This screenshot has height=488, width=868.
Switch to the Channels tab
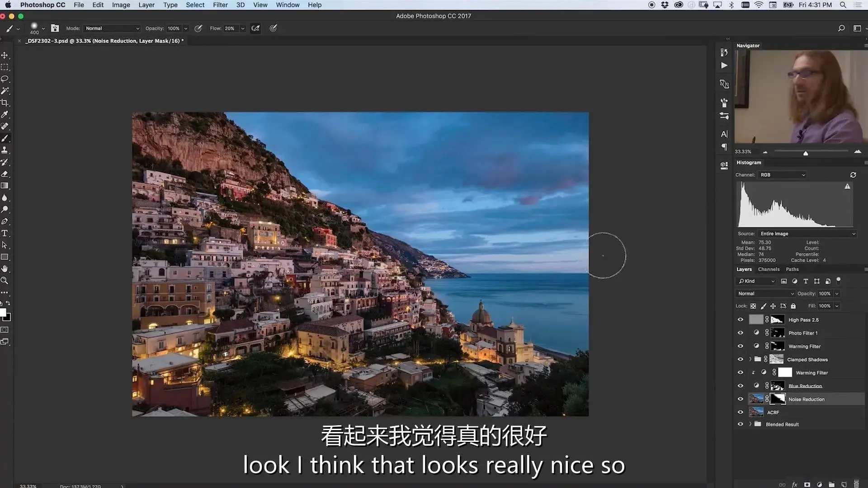pos(769,269)
